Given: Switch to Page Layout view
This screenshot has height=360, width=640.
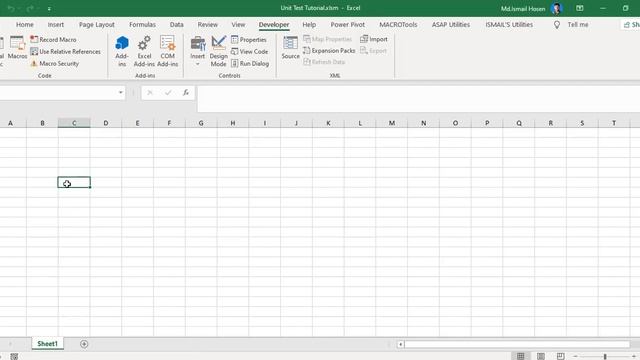Looking at the screenshot, I should (541, 356).
